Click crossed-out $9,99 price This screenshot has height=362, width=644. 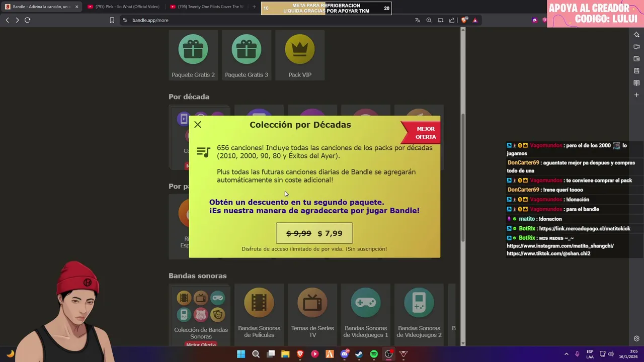tap(298, 233)
